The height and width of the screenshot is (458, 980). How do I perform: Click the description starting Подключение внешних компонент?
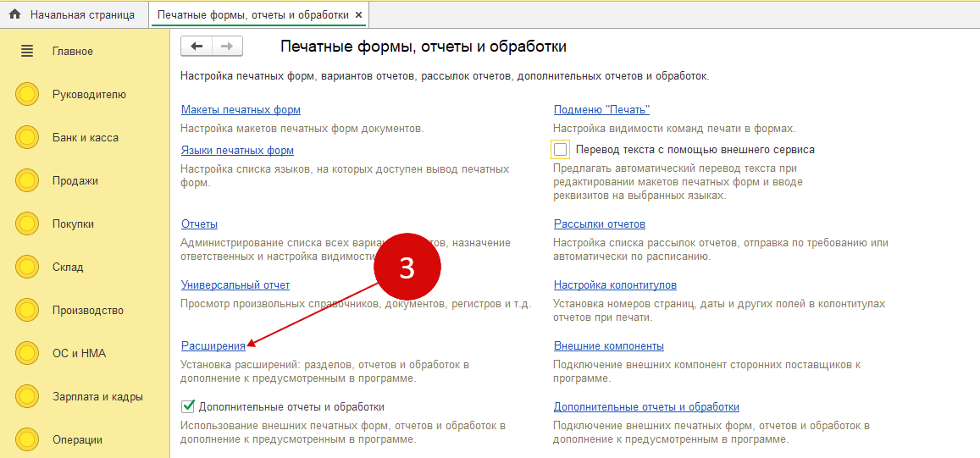[x=707, y=371]
